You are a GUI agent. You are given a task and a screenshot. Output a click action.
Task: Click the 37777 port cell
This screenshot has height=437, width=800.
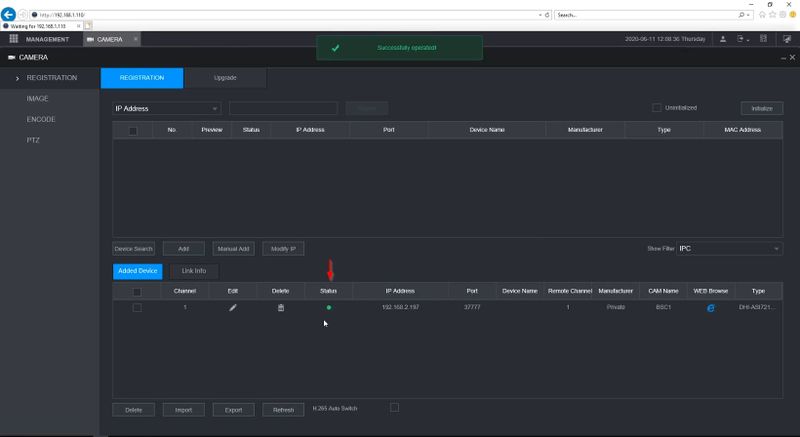pyautogui.click(x=472, y=307)
